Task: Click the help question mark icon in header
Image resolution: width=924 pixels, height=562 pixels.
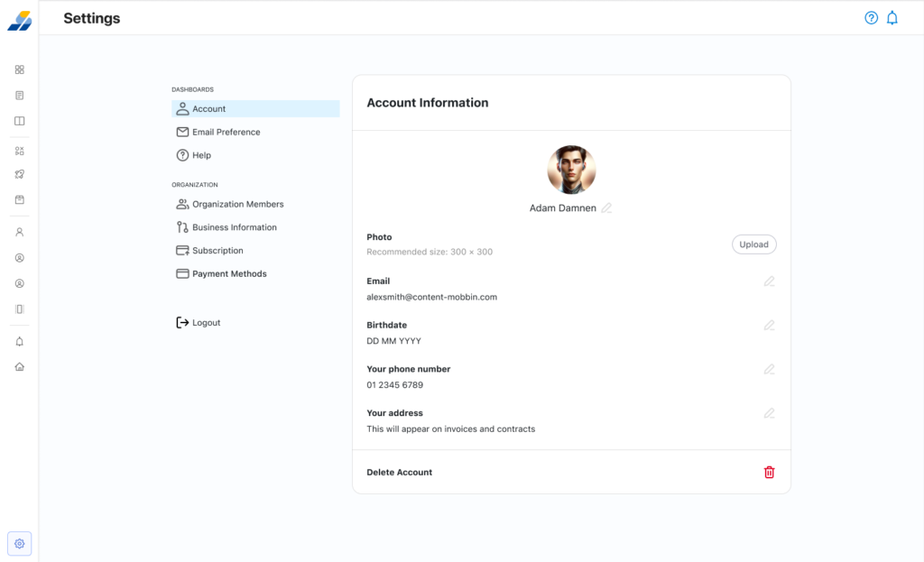Action: tap(871, 18)
